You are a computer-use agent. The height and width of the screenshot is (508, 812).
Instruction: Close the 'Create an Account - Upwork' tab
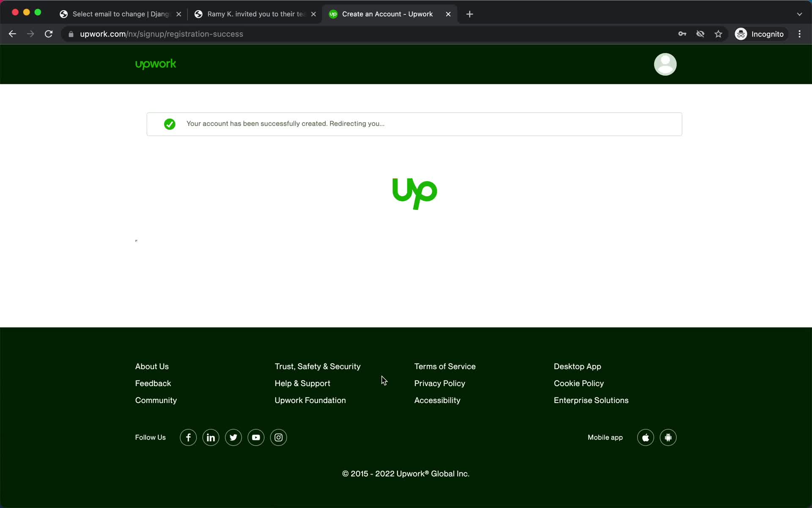point(448,14)
